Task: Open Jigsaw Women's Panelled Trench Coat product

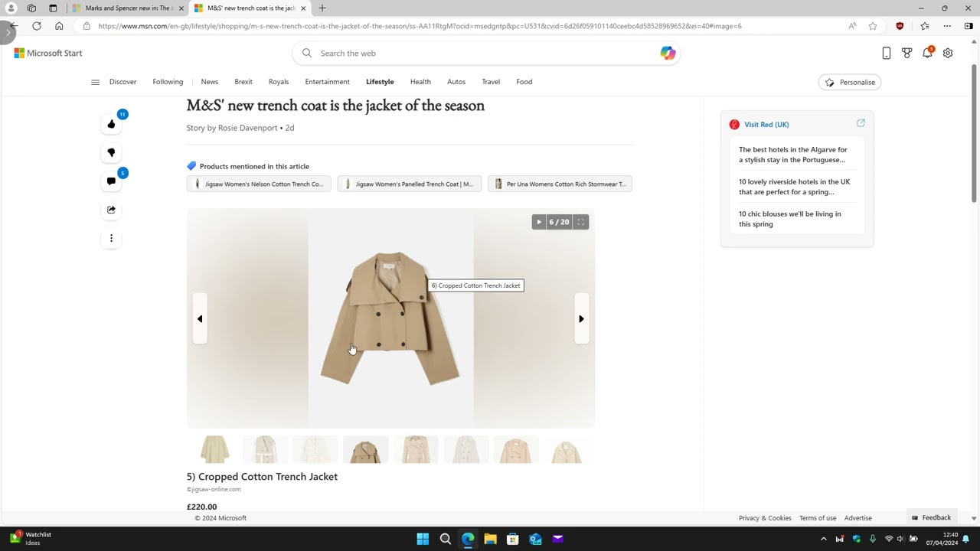Action: pyautogui.click(x=410, y=184)
